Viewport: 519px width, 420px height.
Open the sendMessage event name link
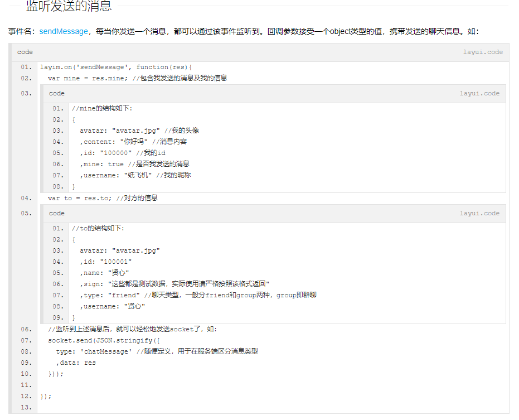[x=64, y=31]
